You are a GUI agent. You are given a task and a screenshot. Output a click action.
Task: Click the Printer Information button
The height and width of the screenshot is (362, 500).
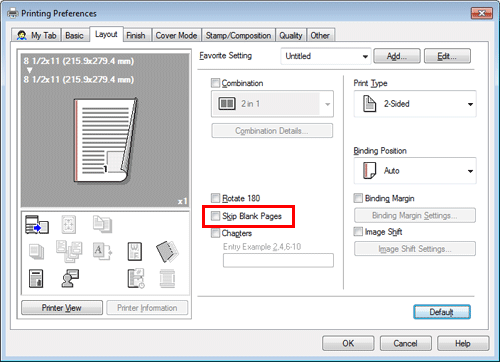[147, 308]
